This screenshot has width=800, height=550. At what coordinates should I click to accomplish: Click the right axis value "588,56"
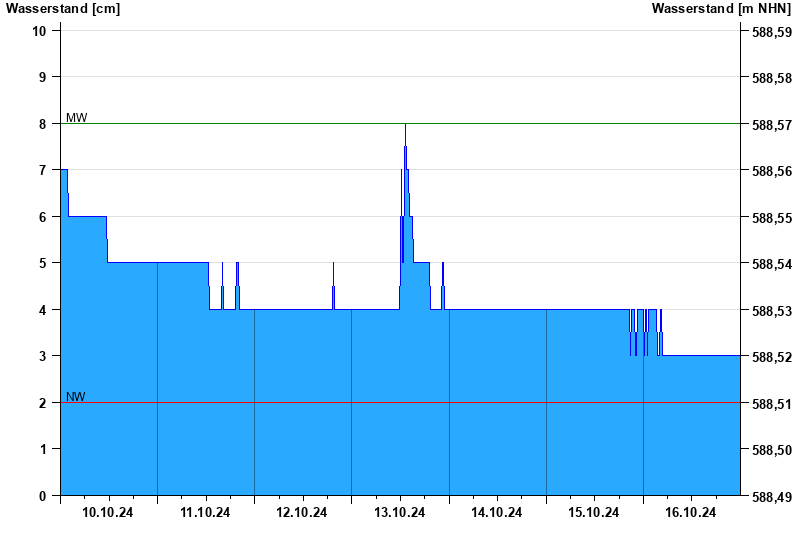[x=772, y=171]
